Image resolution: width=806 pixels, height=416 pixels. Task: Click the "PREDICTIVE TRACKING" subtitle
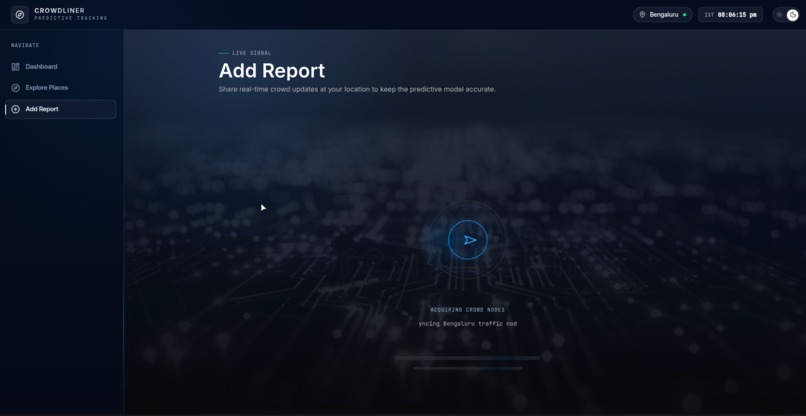tap(71, 18)
